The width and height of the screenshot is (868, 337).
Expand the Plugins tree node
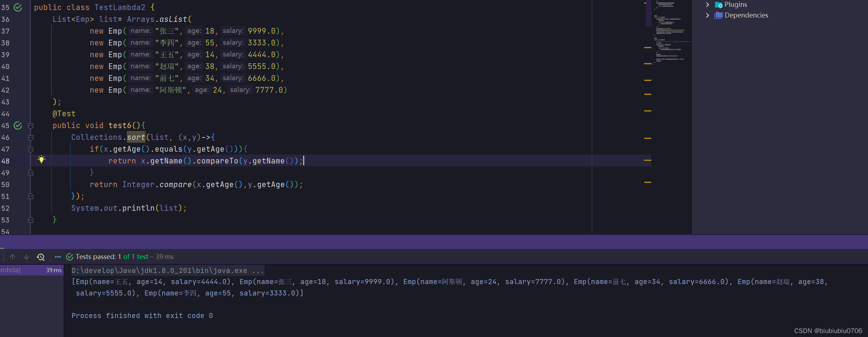click(x=707, y=4)
